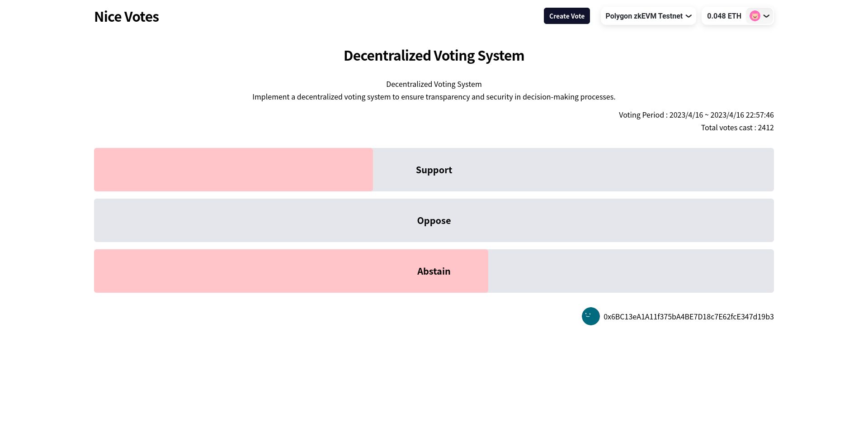Vote for the Oppose option
The image size is (868, 428).
click(434, 220)
